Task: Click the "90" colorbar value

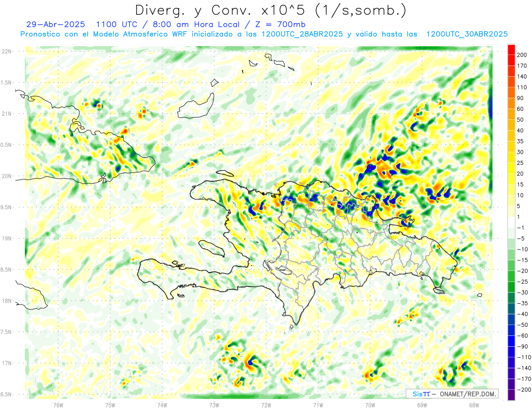Action: pos(521,98)
